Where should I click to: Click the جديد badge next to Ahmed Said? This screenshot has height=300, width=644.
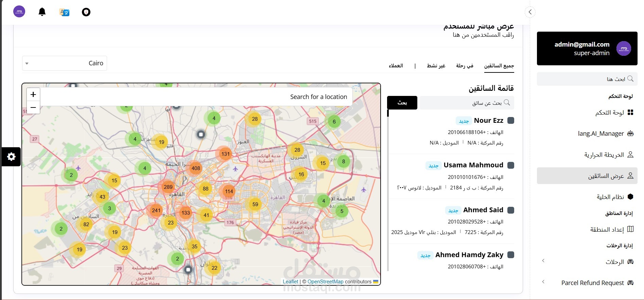point(453,211)
